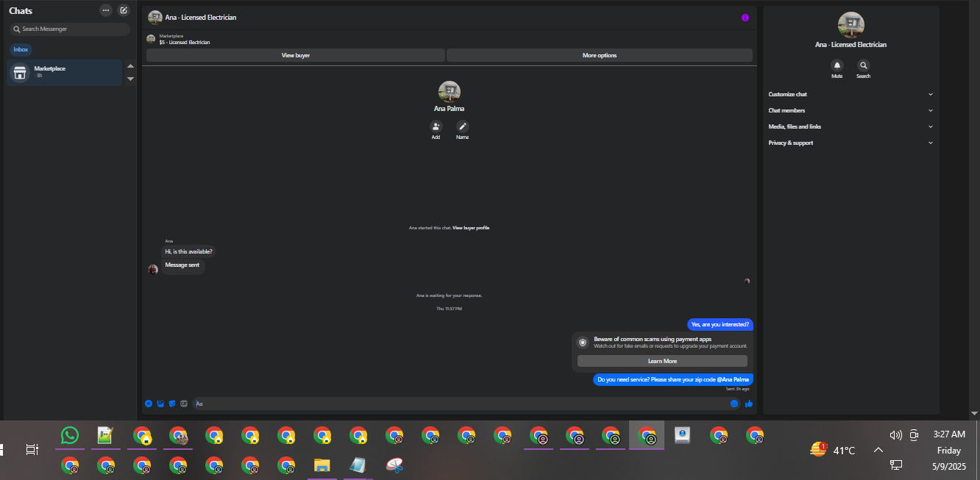Send a thumbs-up like
The image size is (980, 480).
749,404
